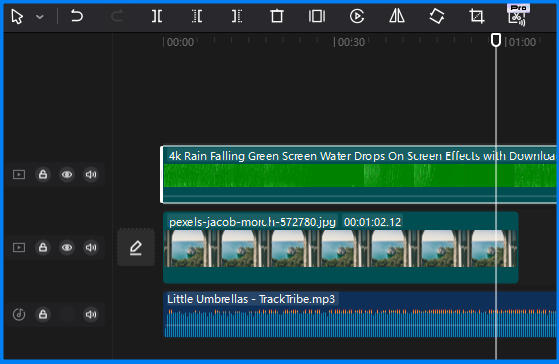Select the pexels-jacob image clip thumbnails
This screenshot has width=559, height=364.
click(x=340, y=248)
